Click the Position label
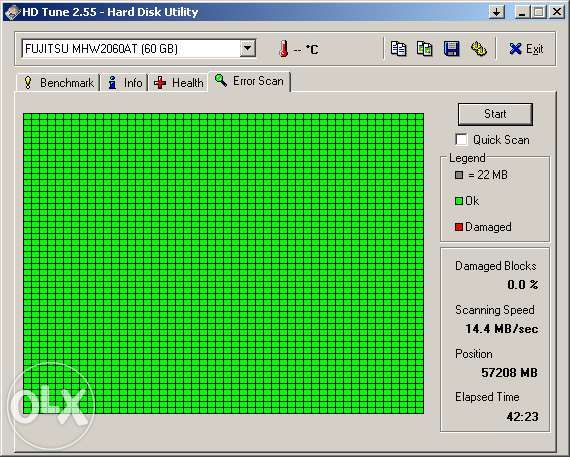The width and height of the screenshot is (570, 457). tap(474, 354)
